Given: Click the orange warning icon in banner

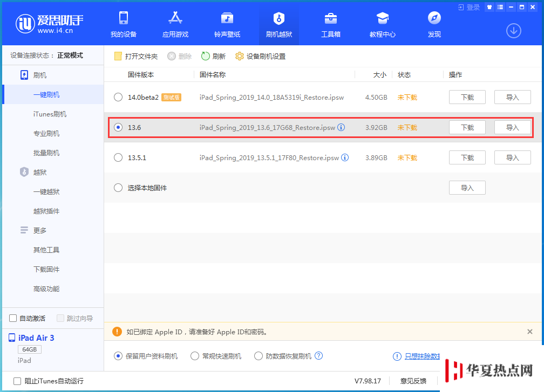Looking at the screenshot, I should pos(117,332).
